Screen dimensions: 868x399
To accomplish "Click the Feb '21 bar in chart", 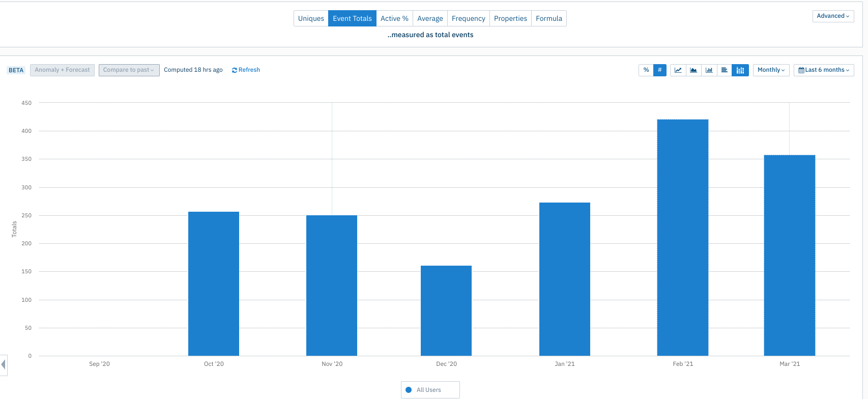I will (683, 238).
